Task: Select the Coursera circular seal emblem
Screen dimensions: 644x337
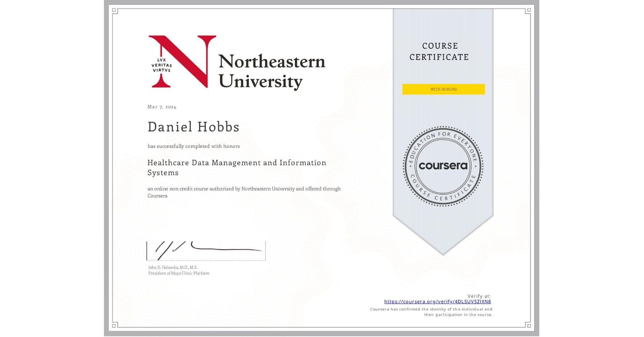Action: (443, 166)
